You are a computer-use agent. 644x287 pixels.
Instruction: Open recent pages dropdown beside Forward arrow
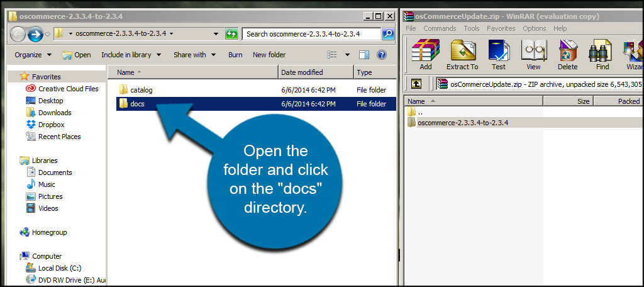[48, 34]
